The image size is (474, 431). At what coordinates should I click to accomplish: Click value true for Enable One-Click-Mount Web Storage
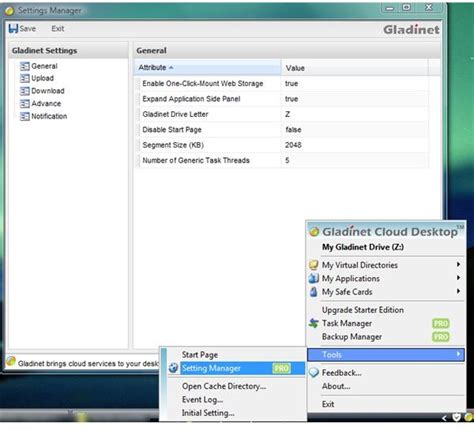(x=291, y=84)
